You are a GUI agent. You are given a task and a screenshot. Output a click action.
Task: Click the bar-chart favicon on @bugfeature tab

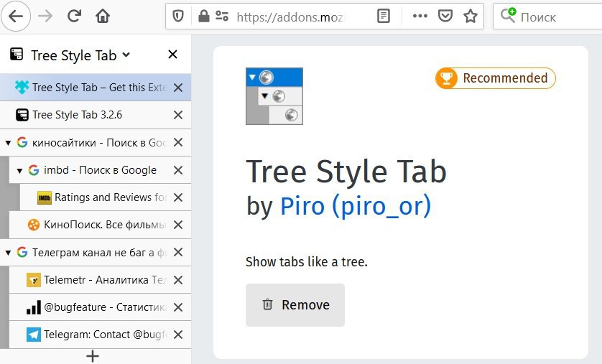33,307
